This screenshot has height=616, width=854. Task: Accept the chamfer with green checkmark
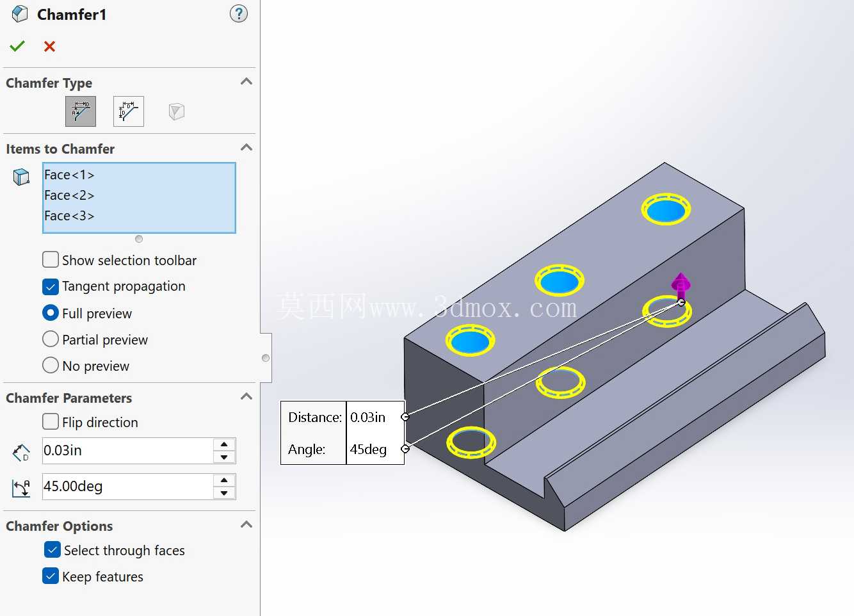pos(17,46)
